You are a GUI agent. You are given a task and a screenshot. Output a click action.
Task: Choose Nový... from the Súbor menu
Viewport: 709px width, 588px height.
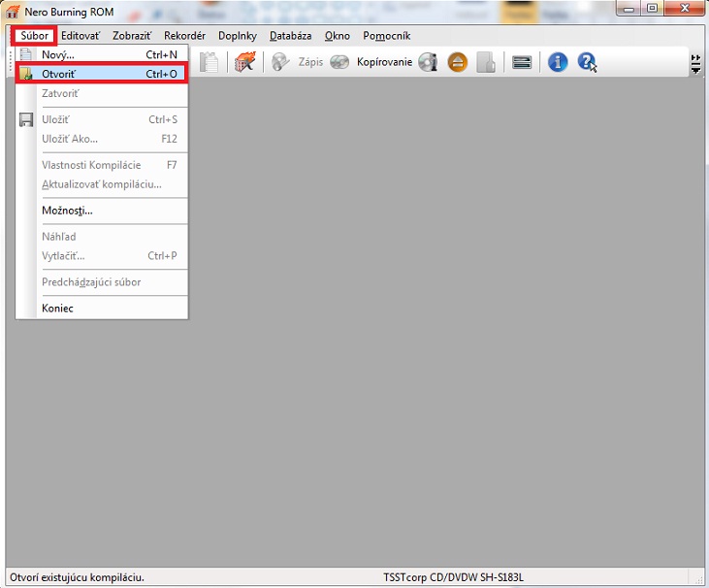point(102,54)
